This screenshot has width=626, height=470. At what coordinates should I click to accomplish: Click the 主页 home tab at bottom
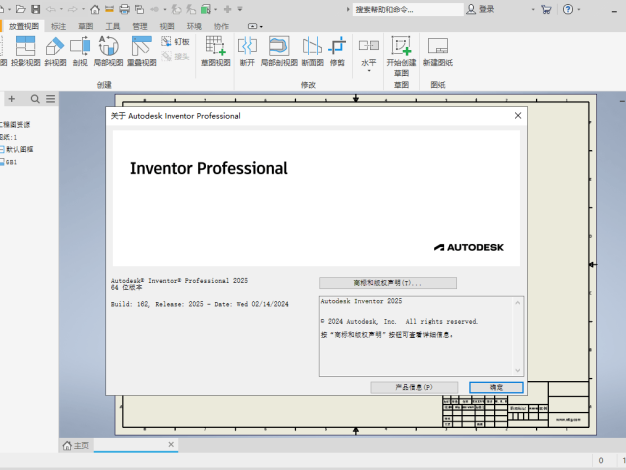pyautogui.click(x=76, y=445)
